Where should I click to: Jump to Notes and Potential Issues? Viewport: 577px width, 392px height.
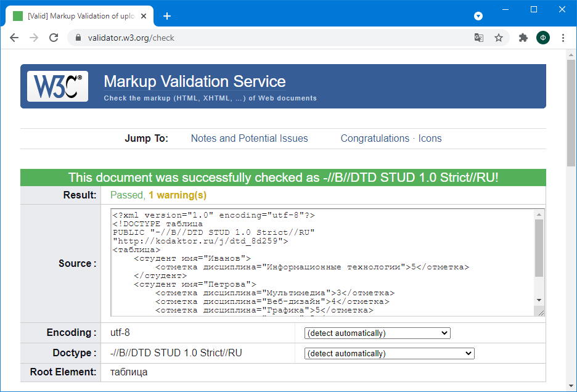point(249,139)
